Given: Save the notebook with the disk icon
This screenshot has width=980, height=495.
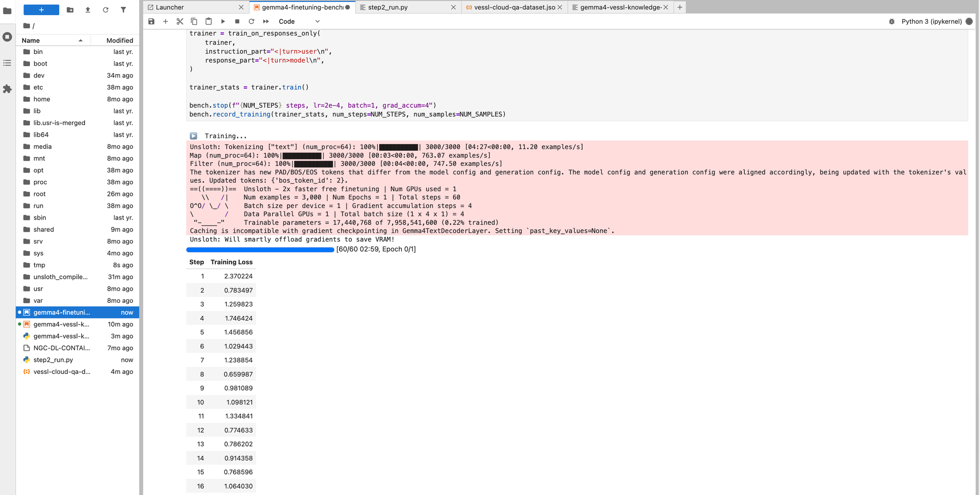Looking at the screenshot, I should (151, 22).
